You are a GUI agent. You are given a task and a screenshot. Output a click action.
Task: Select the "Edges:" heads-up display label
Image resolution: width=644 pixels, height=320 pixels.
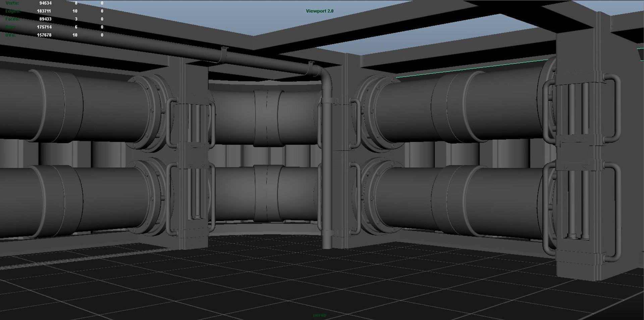(x=13, y=11)
